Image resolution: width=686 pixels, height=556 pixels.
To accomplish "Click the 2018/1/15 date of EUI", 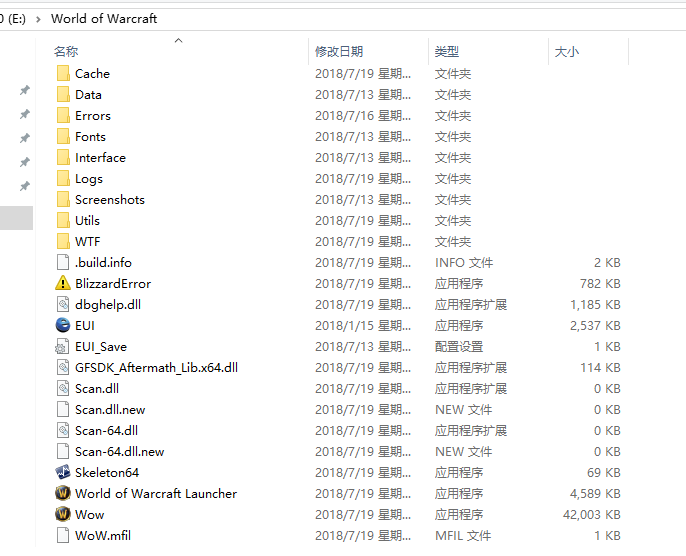I will coord(363,325).
